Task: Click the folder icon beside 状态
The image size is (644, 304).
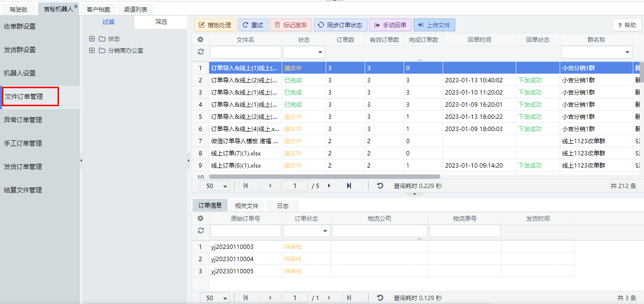Action: [x=102, y=39]
